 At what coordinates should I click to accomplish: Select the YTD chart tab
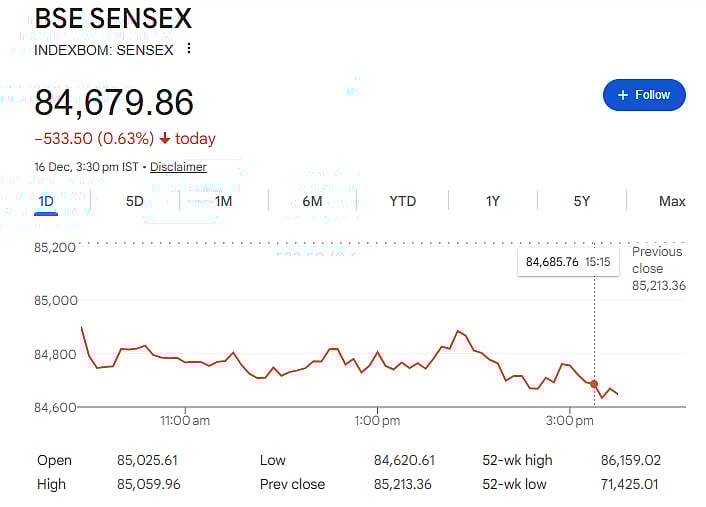pyautogui.click(x=402, y=201)
